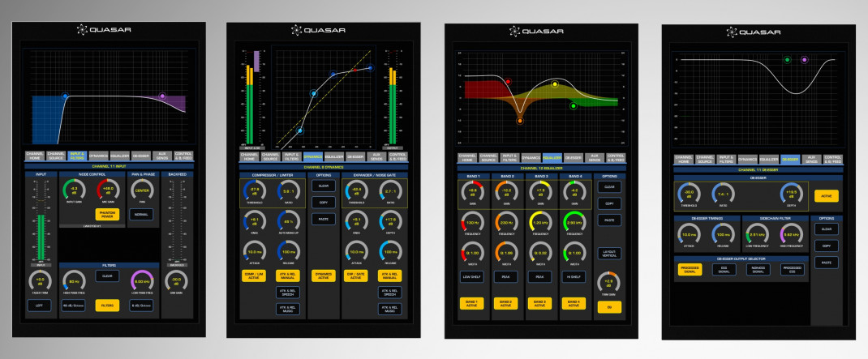Click Clear in the Filters section
The width and height of the screenshot is (868, 359).
pyautogui.click(x=105, y=276)
